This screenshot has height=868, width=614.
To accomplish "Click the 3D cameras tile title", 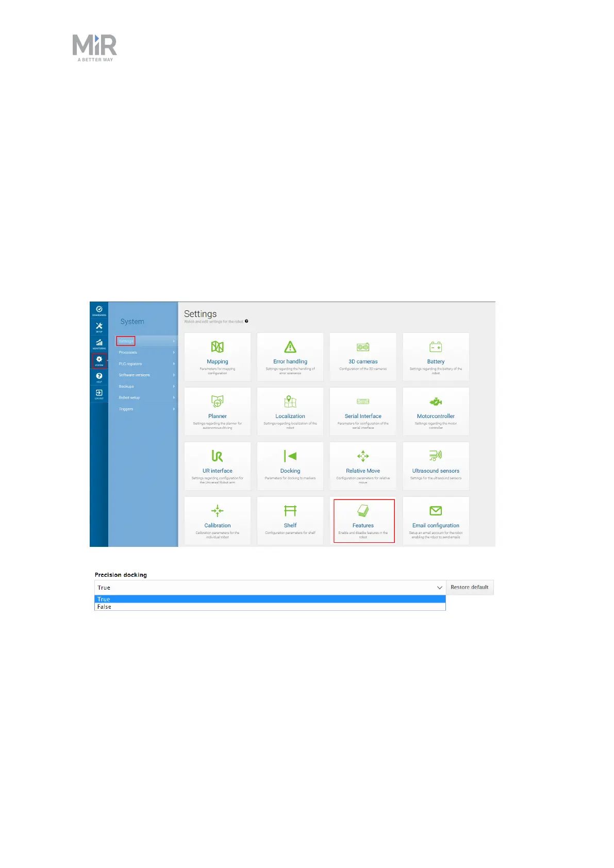I will [x=363, y=362].
